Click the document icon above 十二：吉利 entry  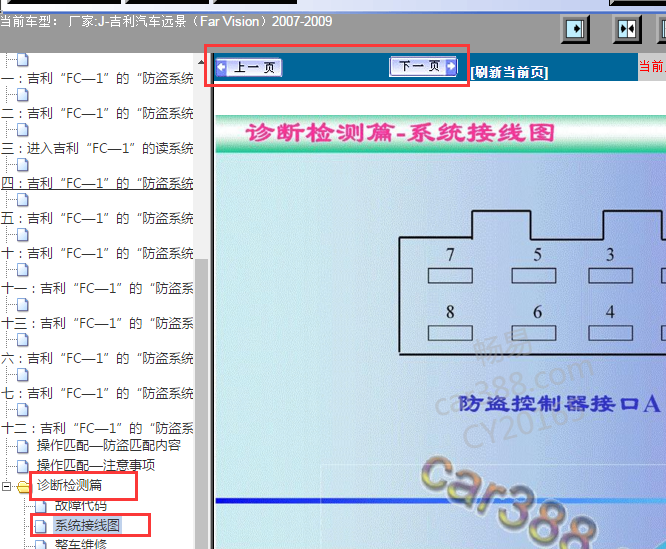tap(23, 410)
